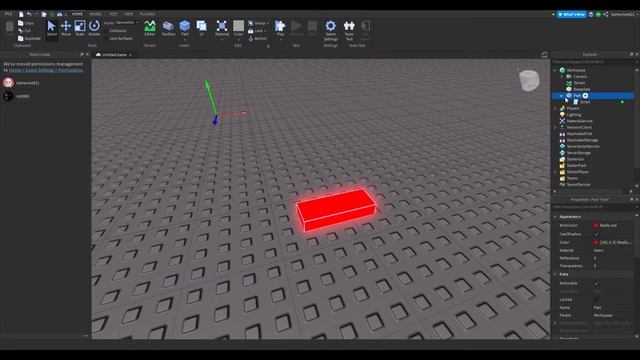This screenshot has height=360, width=640.
Task: Click the BrickColor red swatch
Action: [x=596, y=226]
